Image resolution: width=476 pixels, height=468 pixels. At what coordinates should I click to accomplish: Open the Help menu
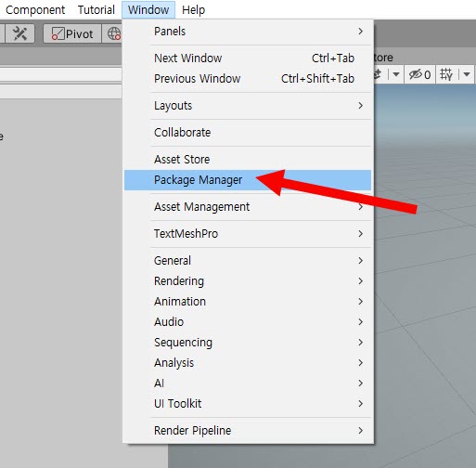coord(193,10)
